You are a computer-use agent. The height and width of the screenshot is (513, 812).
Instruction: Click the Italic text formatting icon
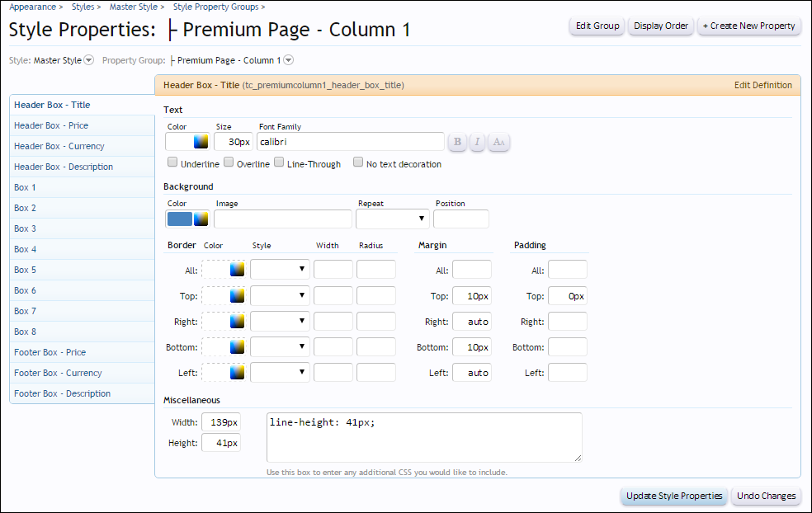coord(478,142)
